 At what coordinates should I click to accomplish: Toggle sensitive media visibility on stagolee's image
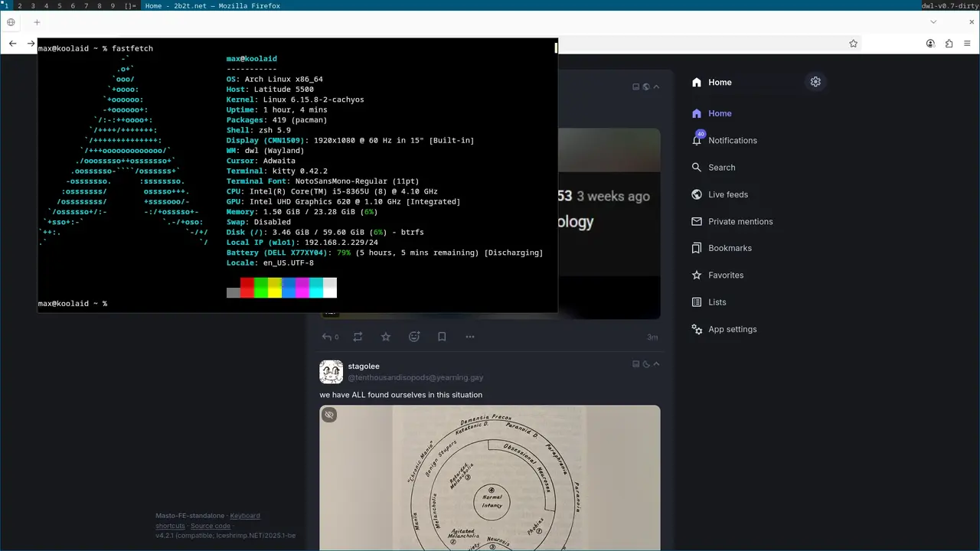329,415
